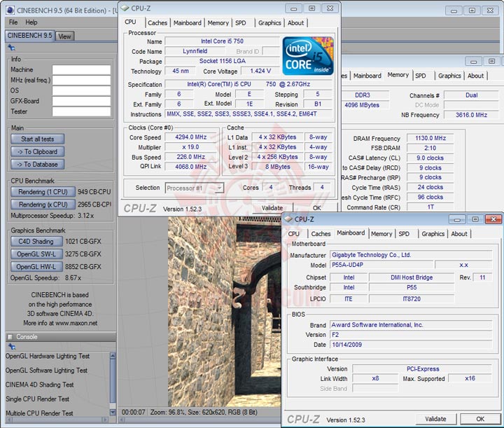The height and width of the screenshot is (428, 504).
Task: Click the CPU-Z icon in Mainboard window title
Action: [x=288, y=219]
